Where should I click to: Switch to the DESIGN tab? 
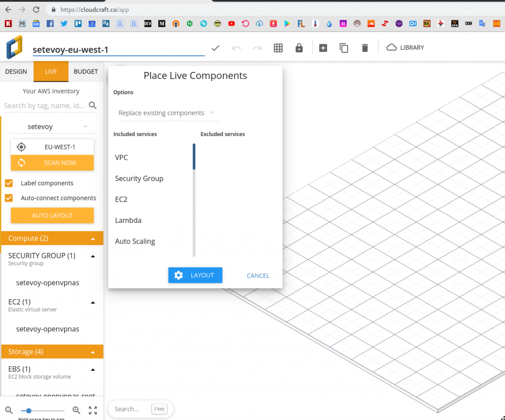(x=16, y=71)
